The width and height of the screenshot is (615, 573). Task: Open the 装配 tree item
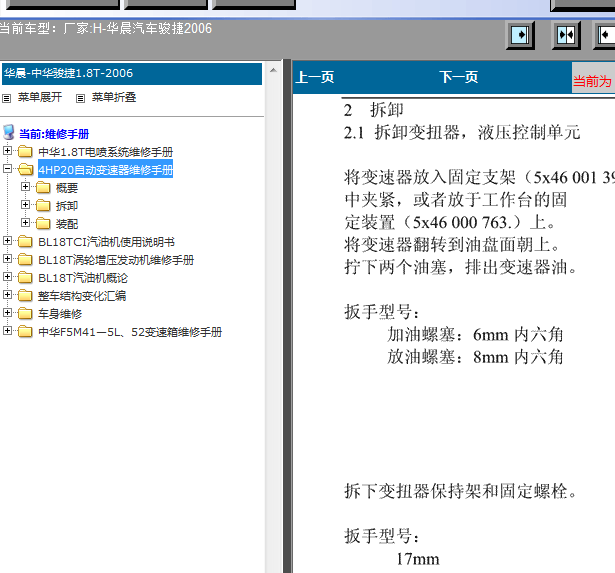click(x=67, y=224)
